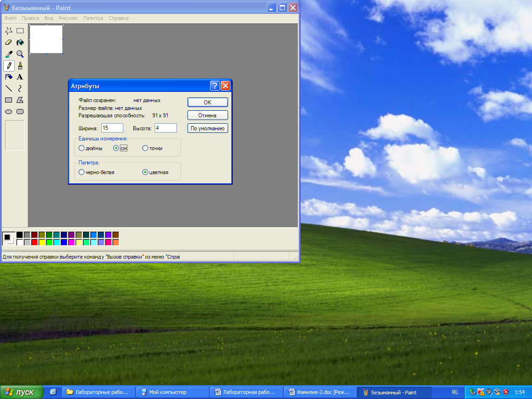The image size is (532, 399).
Task: Select the точки units radio button
Action: coord(145,148)
